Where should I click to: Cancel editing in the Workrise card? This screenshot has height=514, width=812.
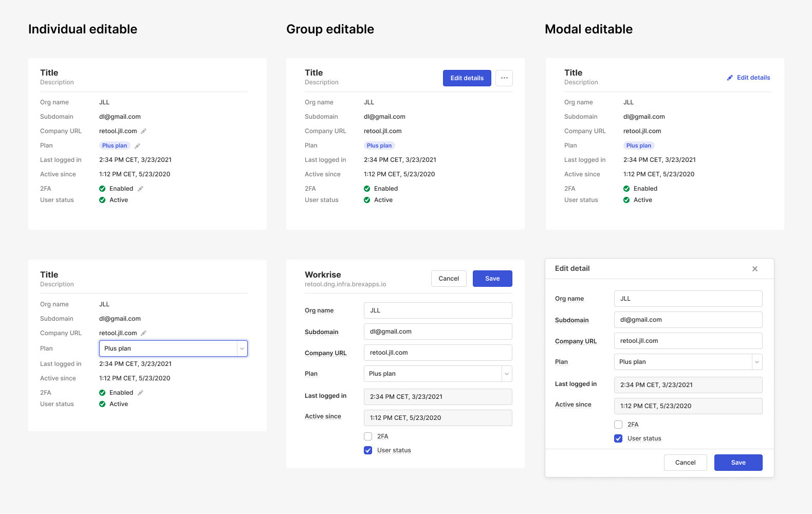pos(449,279)
